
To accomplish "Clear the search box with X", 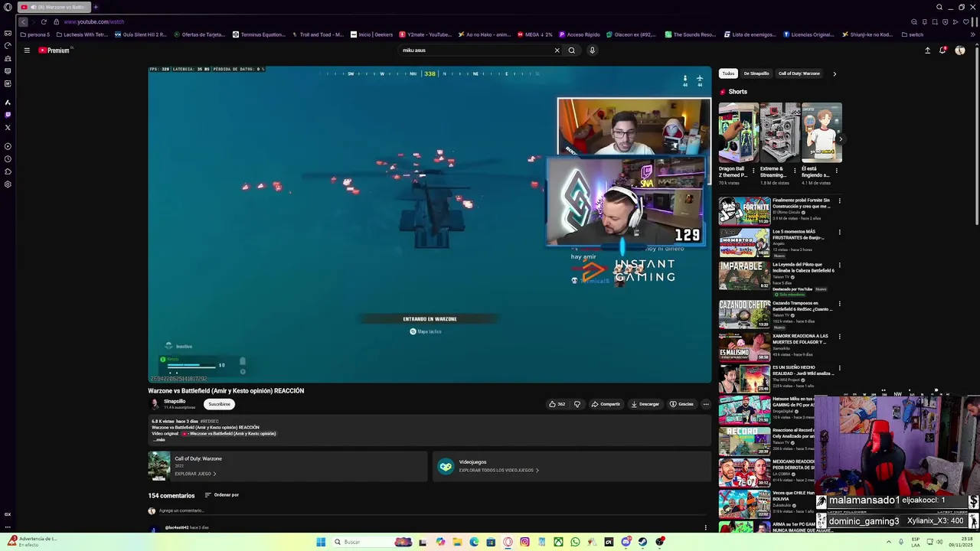I will tap(557, 51).
